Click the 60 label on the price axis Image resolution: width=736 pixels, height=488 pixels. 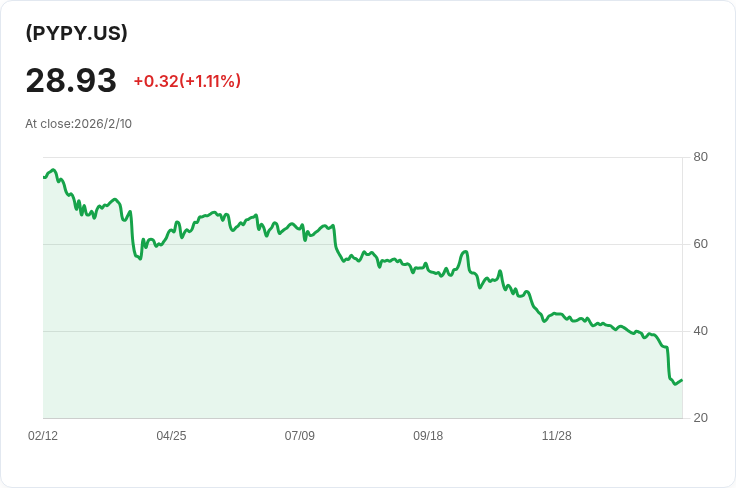tap(700, 244)
